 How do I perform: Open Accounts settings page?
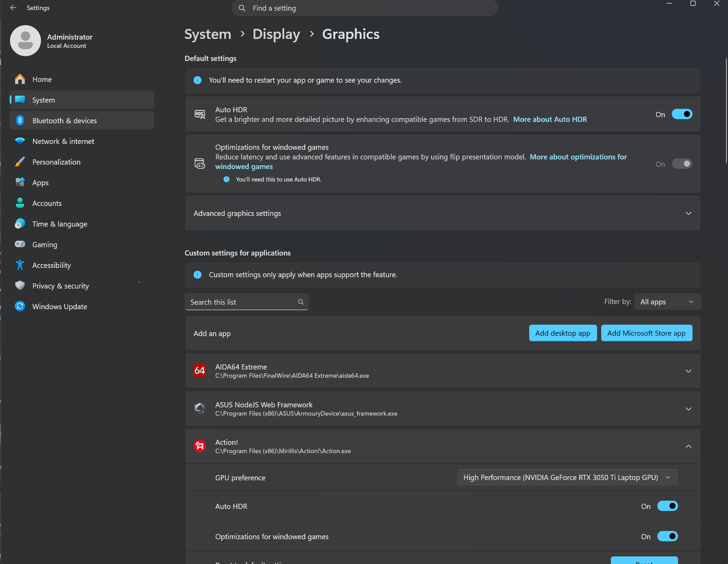coord(82,203)
